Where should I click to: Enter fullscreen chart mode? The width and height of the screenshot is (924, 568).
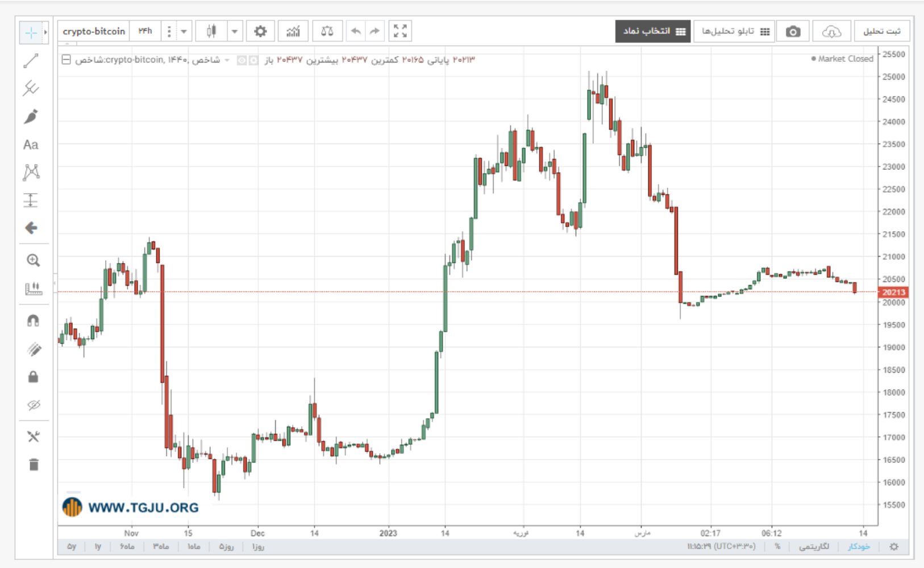(x=400, y=31)
